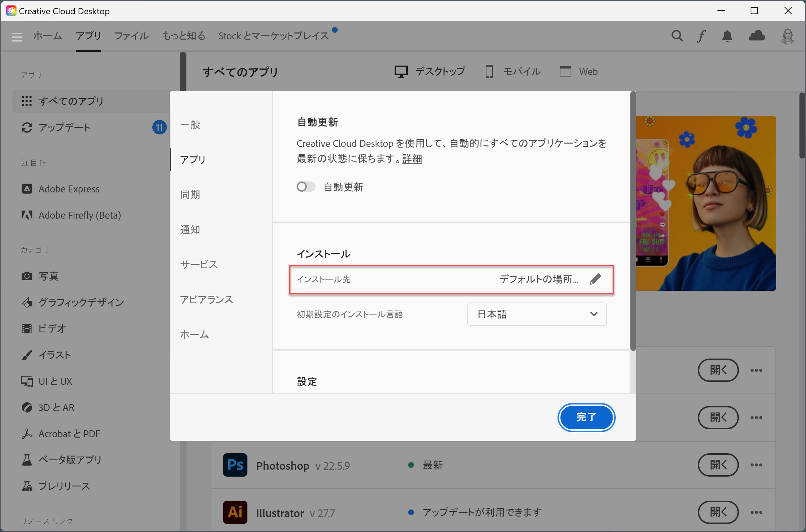
Task: Toggle the 自動更新 switch
Action: pyautogui.click(x=306, y=187)
